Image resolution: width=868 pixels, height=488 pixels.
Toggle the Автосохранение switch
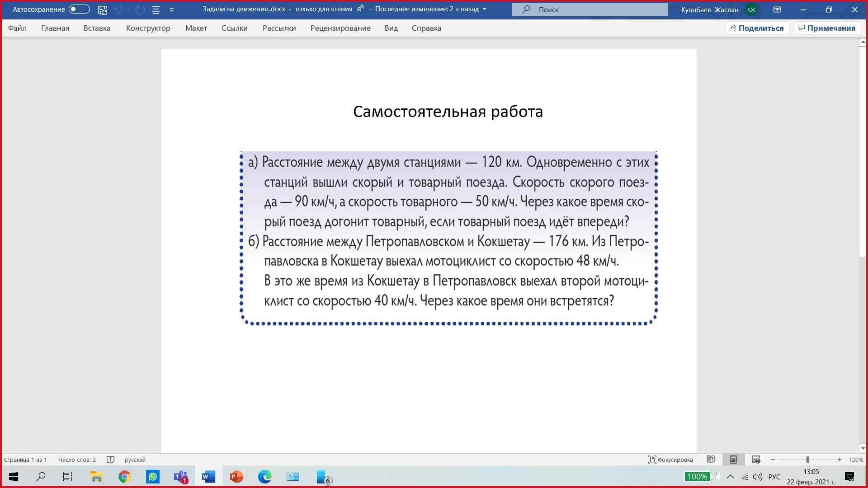tap(79, 9)
